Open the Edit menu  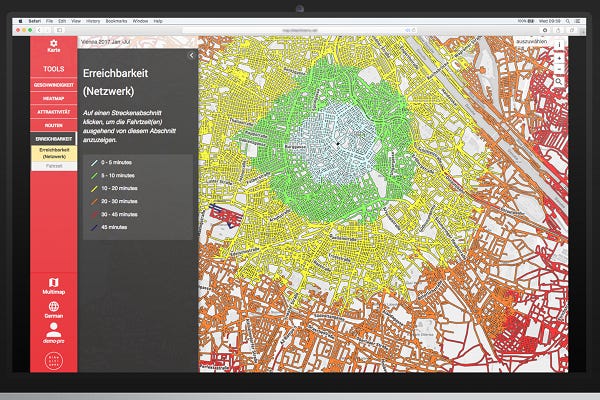pos(62,21)
